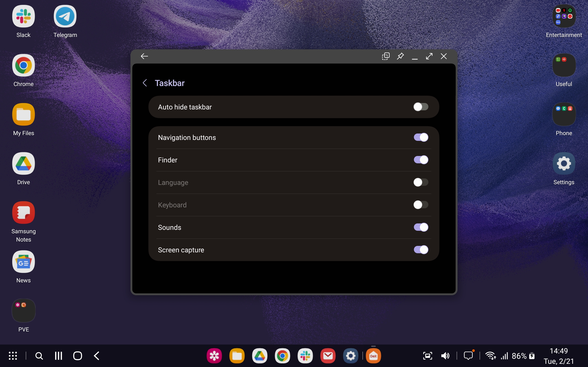The image size is (588, 367).
Task: Go back from Taskbar settings page
Action: click(145, 83)
